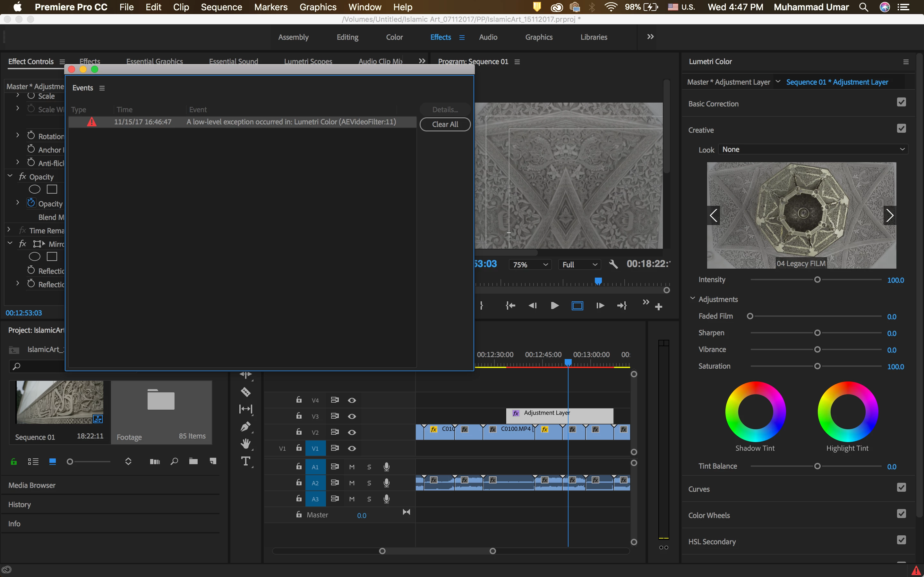Click the red warning icon in status bar
924x577 pixels.
point(916,570)
